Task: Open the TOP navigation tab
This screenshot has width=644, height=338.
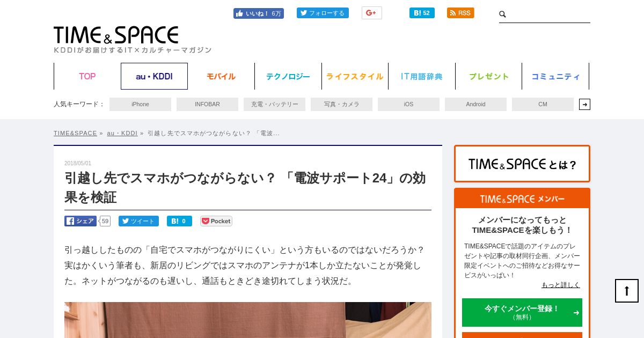Action: click(87, 76)
